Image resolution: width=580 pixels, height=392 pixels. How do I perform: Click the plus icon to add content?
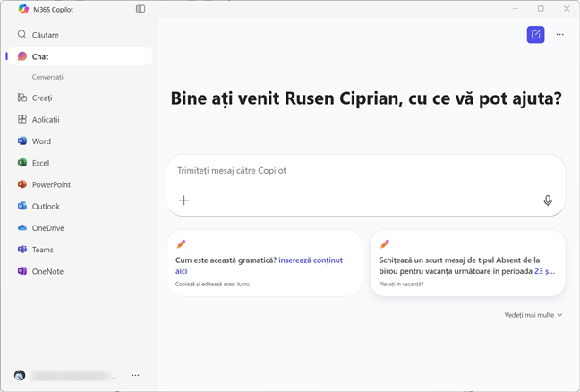pos(183,200)
